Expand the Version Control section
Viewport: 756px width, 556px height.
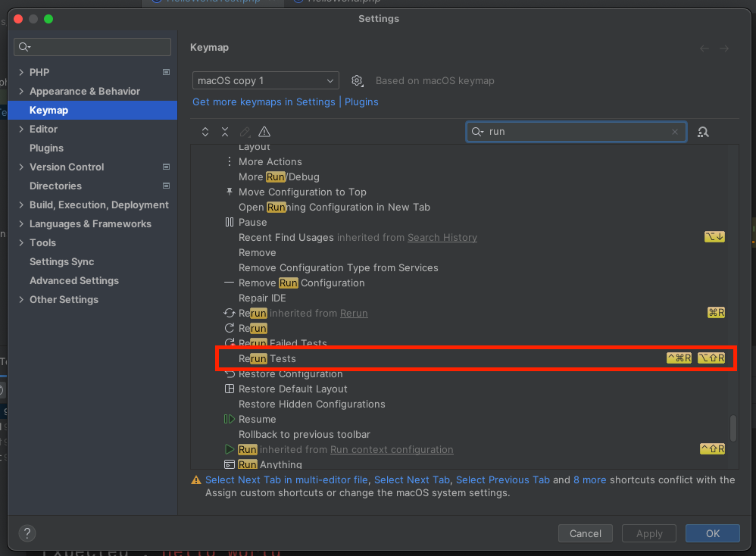[21, 167]
